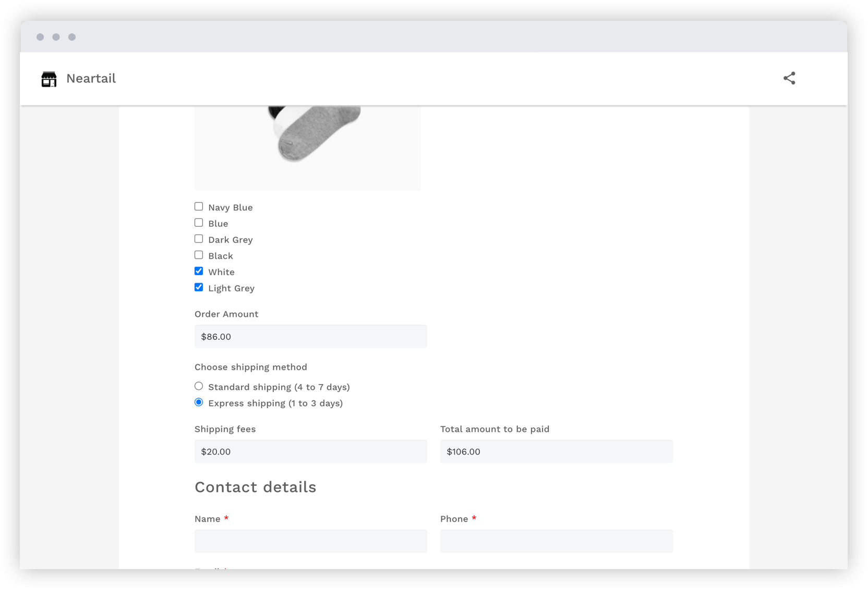
Task: Click the first window dot in title bar
Action: click(x=40, y=37)
